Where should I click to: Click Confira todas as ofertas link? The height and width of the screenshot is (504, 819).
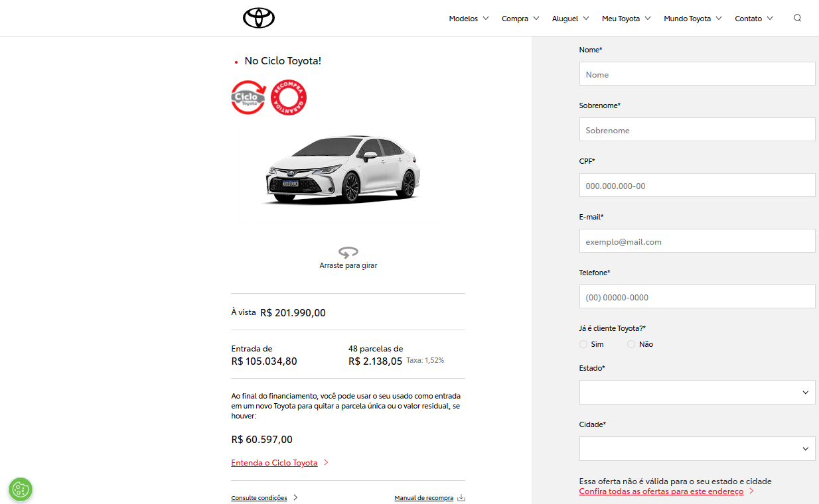coord(661,491)
